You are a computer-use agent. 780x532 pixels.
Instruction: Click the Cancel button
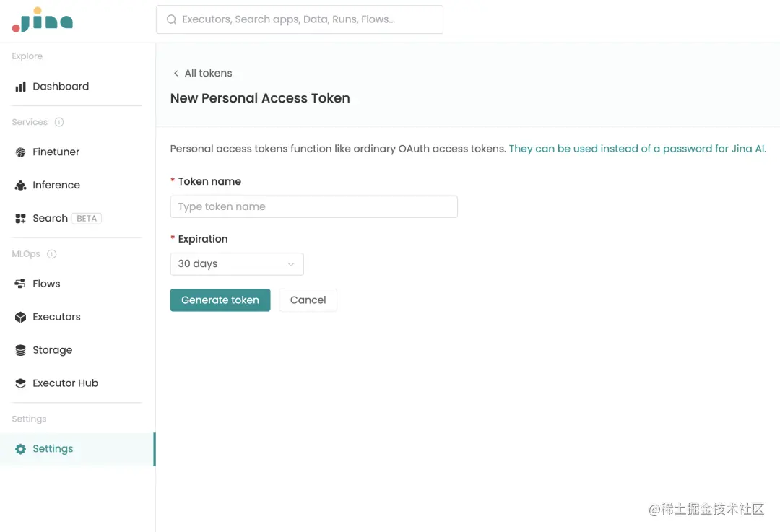pyautogui.click(x=308, y=300)
